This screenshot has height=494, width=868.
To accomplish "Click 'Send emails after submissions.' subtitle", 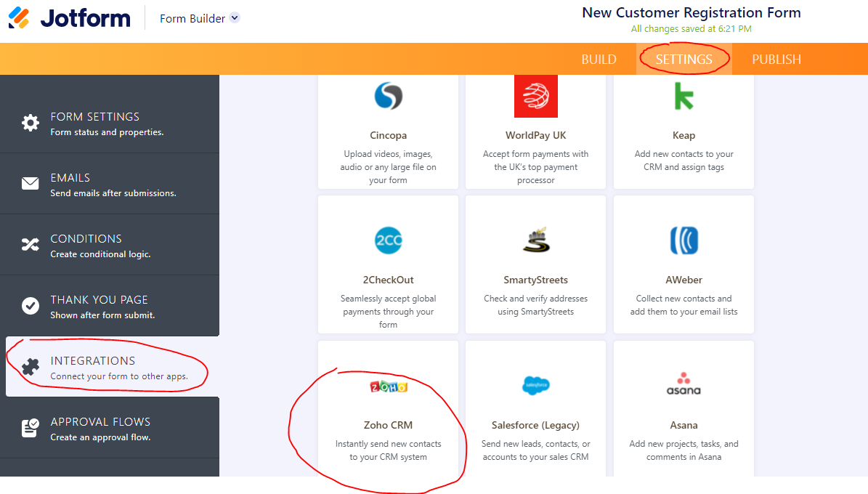I will [x=113, y=193].
